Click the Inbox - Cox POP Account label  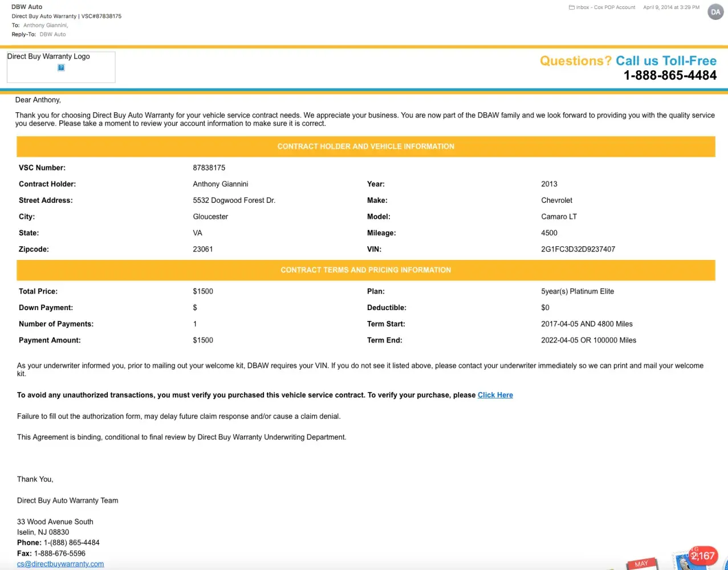click(x=605, y=7)
